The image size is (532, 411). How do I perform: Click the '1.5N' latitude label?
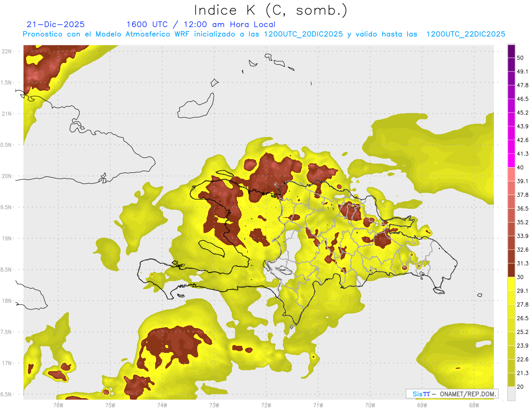pos(6,82)
